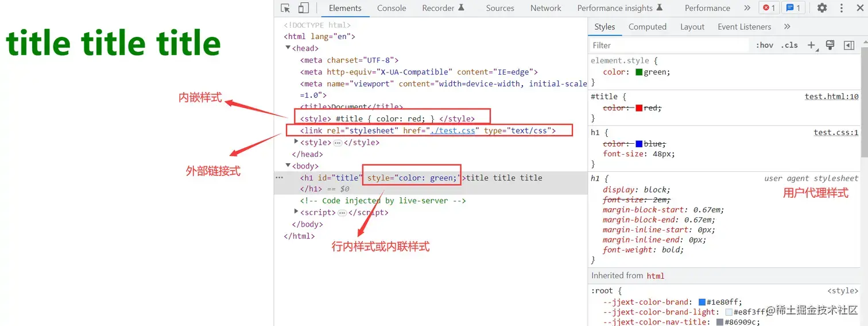Open the #e8f3ff brand-light color swatch
The image size is (868, 326).
(x=728, y=312)
